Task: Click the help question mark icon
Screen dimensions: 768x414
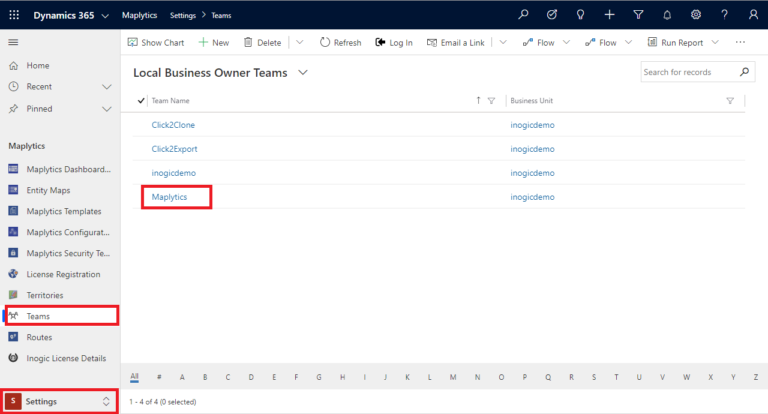Action: click(x=724, y=15)
